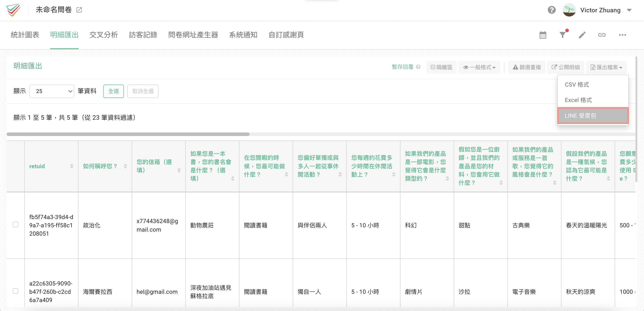Check the row checkbox for 政治化

pos(15,224)
